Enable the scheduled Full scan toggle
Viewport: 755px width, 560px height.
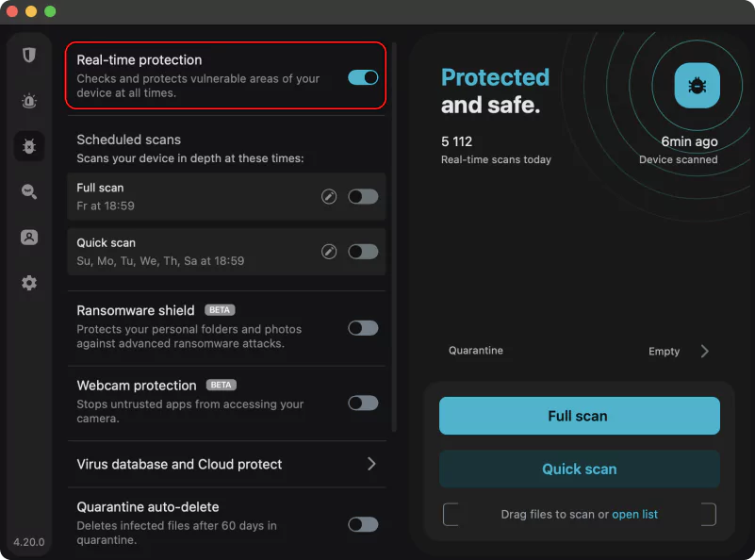(x=363, y=196)
